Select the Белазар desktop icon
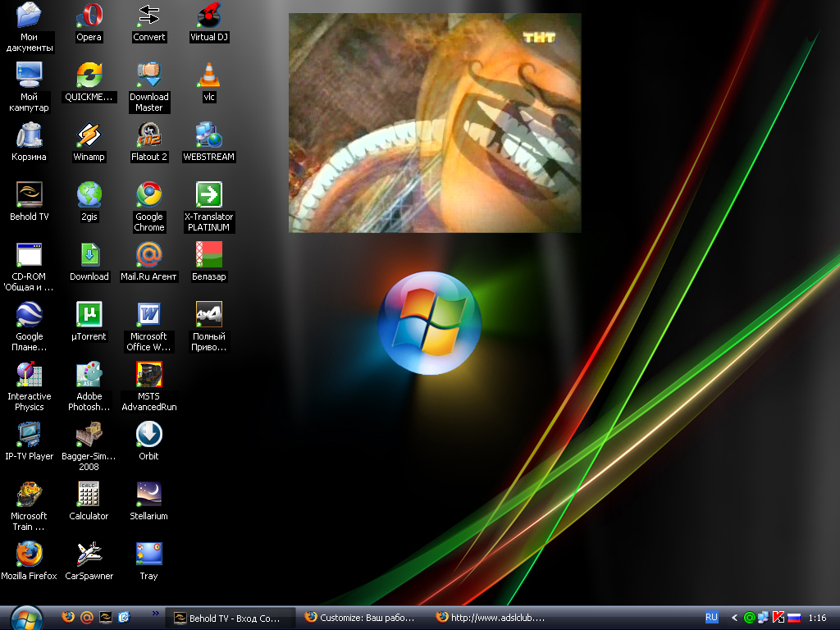This screenshot has height=630, width=840. [209, 254]
